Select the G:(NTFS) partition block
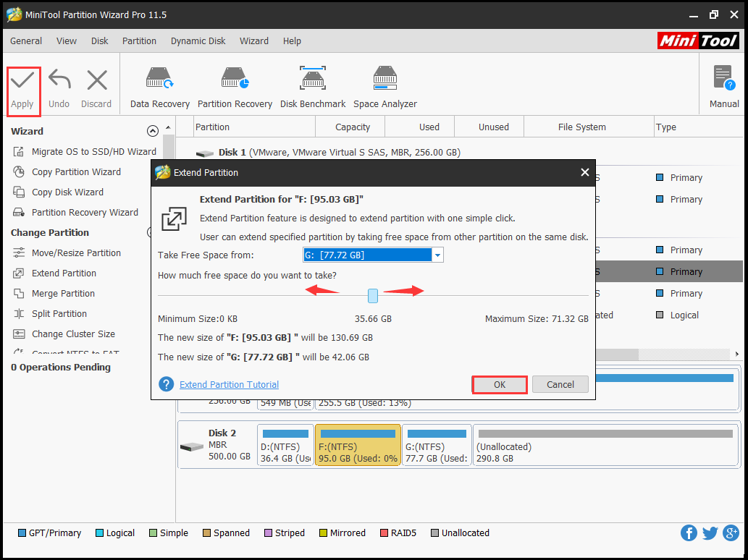 (x=437, y=445)
